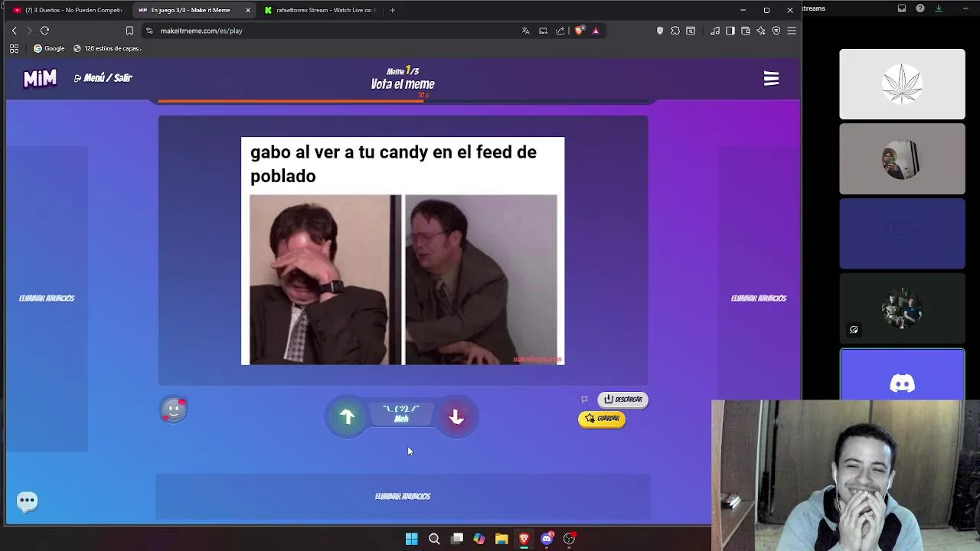Toggle the browser sidebar panel
The height and width of the screenshot is (551, 980).
click(x=730, y=31)
